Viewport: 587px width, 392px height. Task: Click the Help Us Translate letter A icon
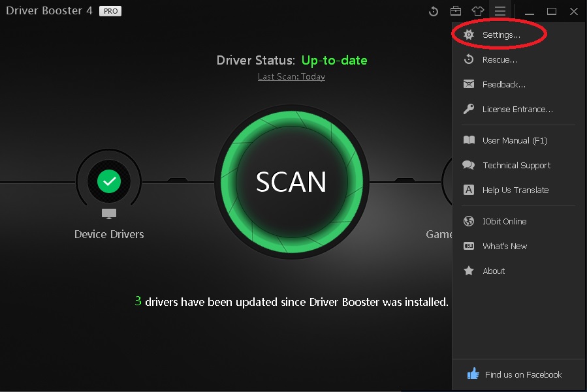point(469,190)
